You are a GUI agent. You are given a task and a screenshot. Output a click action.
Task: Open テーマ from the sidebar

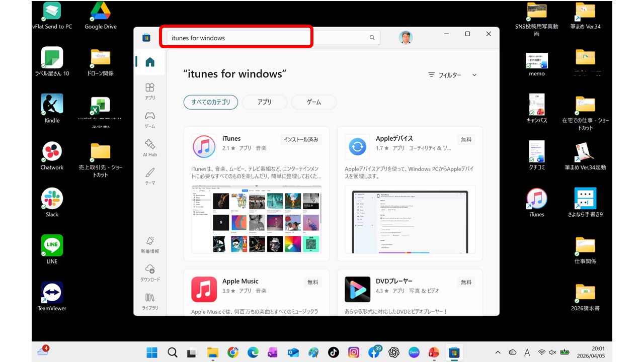click(x=149, y=176)
